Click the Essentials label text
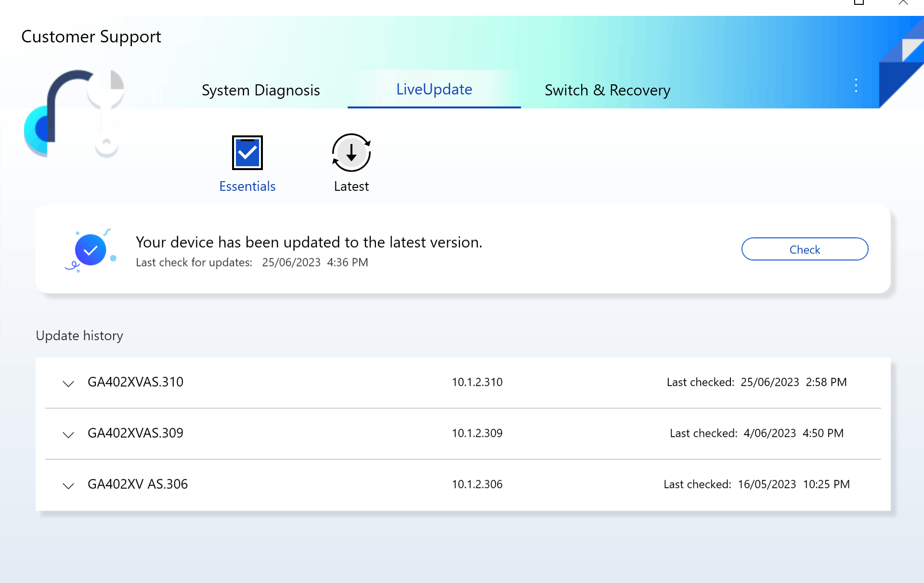This screenshot has width=924, height=583. (x=247, y=186)
